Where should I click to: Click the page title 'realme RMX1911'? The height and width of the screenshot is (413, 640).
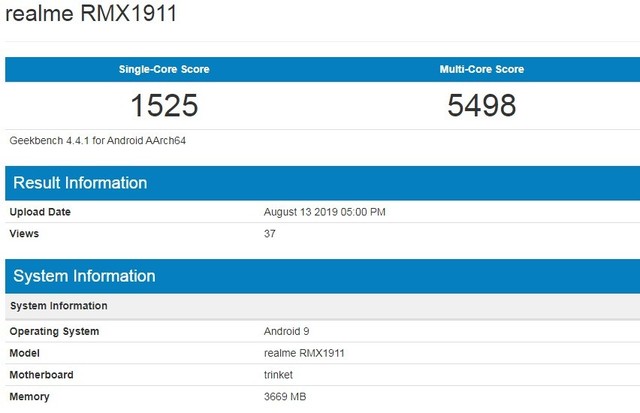[x=91, y=13]
